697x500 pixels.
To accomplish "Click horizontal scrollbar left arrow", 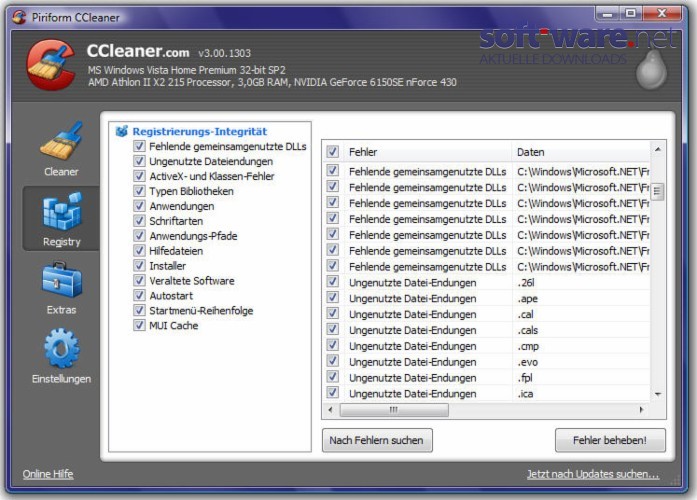I will pyautogui.click(x=330, y=410).
